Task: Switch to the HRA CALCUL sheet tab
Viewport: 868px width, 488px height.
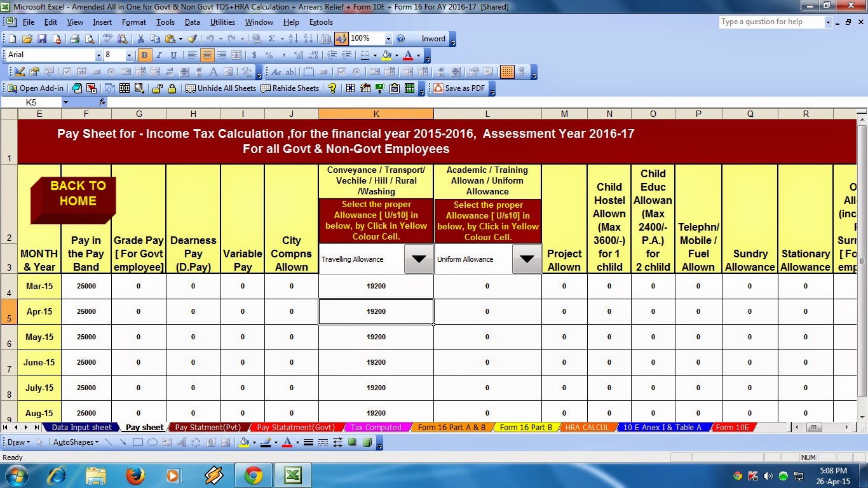Action: tap(587, 428)
